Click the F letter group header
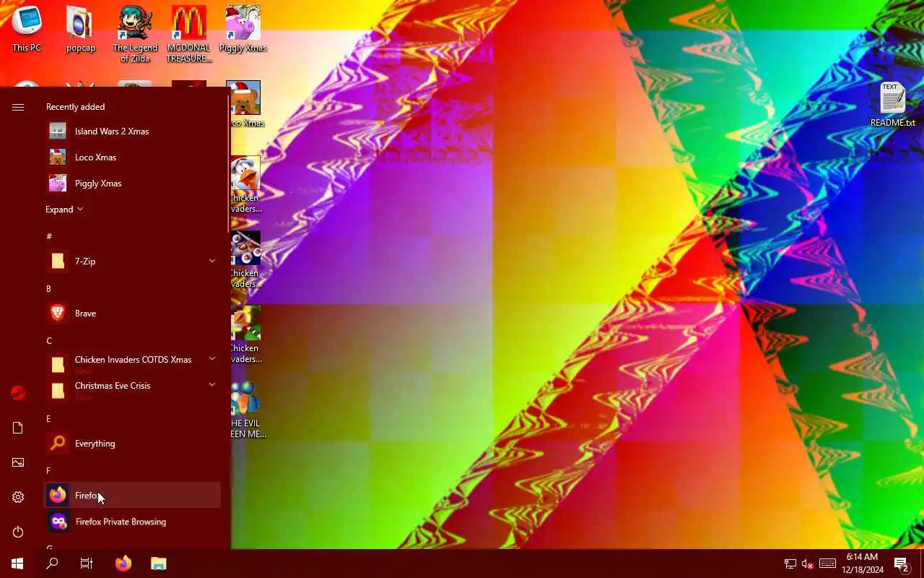The height and width of the screenshot is (578, 924). coord(48,470)
